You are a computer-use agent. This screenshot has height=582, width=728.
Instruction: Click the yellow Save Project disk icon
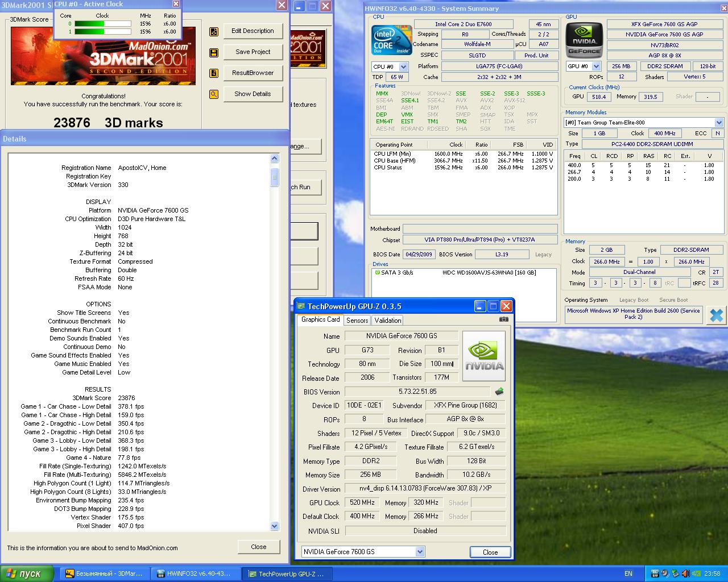[214, 52]
